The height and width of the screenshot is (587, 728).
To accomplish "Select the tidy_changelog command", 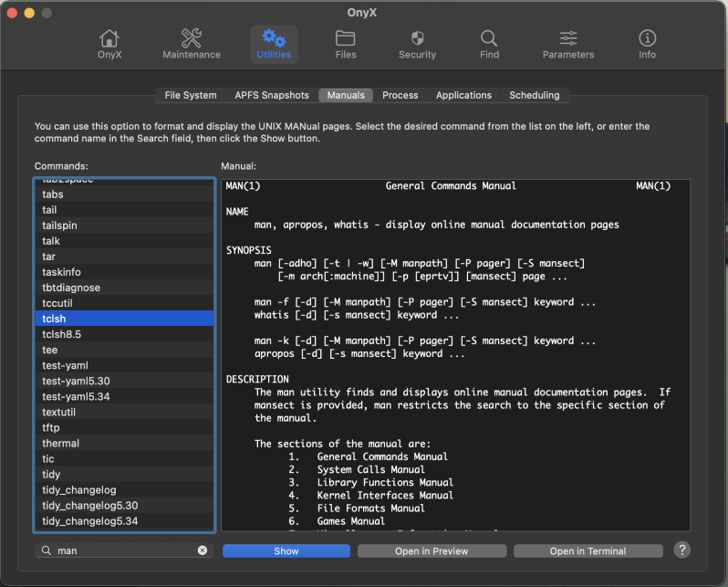I will (x=124, y=490).
